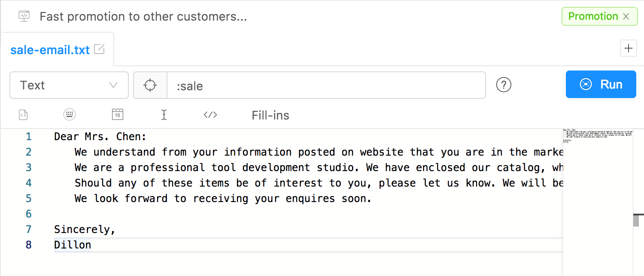Remove the Promotion tag
Screen dimensions: 644x276
626,16
